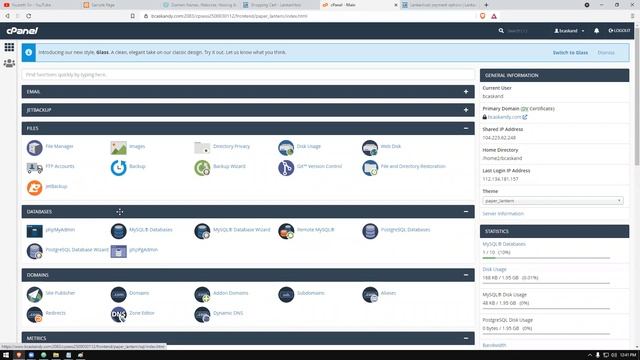Open FTP Accounts icon
This screenshot has width=640, height=360.
[x=35, y=167]
